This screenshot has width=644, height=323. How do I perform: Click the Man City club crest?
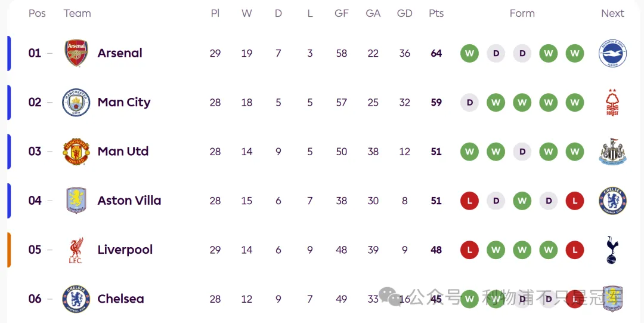click(76, 103)
